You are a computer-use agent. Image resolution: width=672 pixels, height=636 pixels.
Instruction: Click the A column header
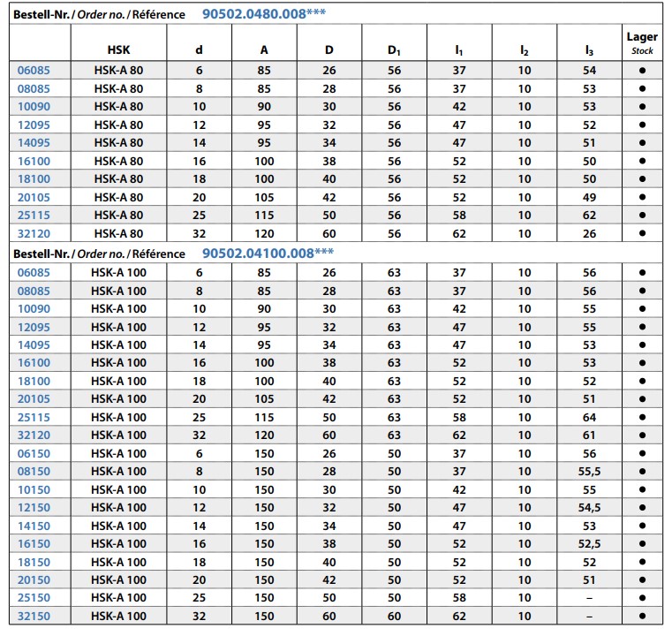point(264,50)
